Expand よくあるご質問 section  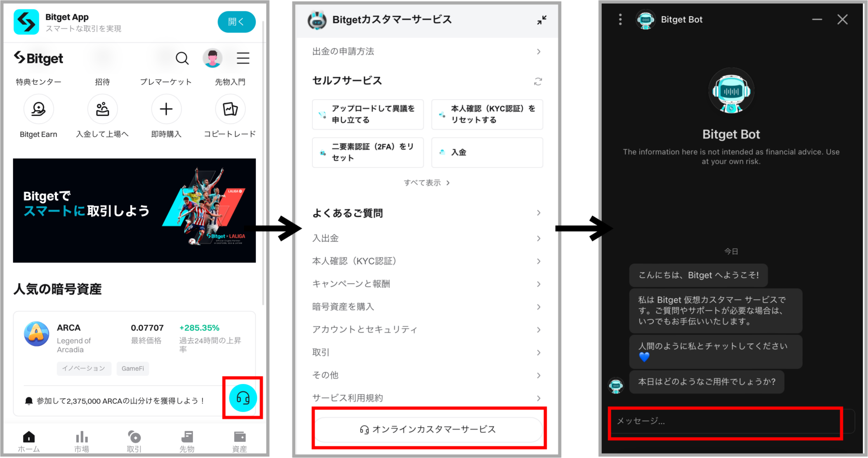click(x=427, y=213)
